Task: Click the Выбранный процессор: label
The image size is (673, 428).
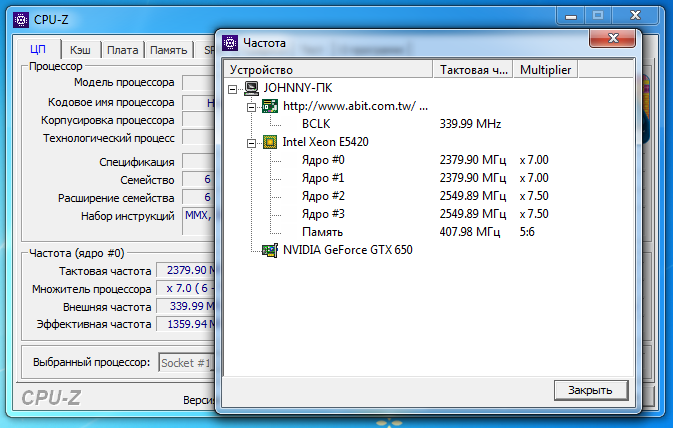Action: (x=91, y=362)
